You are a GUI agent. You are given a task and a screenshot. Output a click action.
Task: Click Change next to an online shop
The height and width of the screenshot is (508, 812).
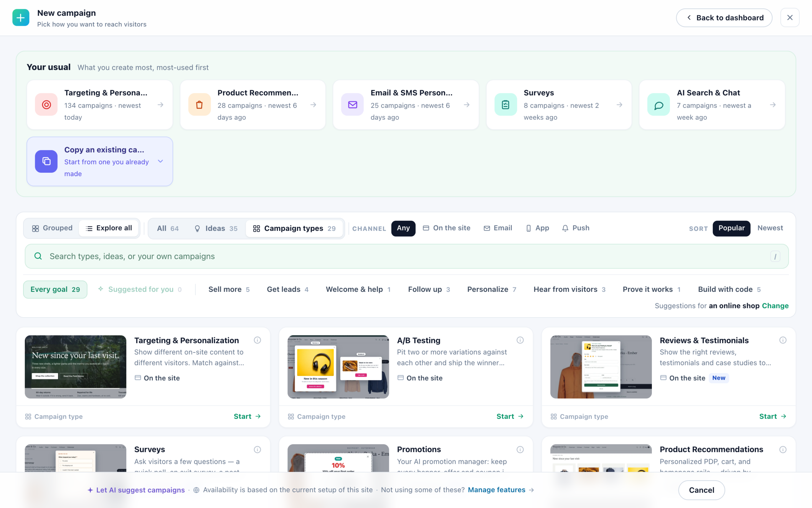[775, 306]
